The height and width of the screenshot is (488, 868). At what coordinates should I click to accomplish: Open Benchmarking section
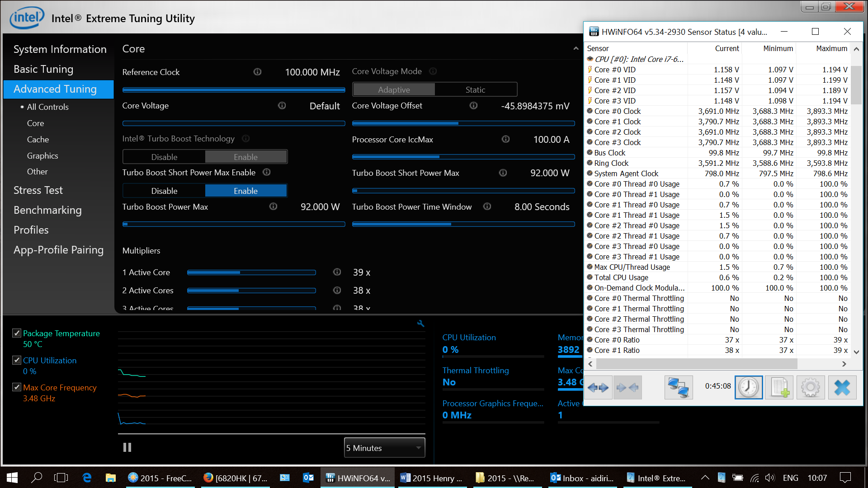click(47, 210)
